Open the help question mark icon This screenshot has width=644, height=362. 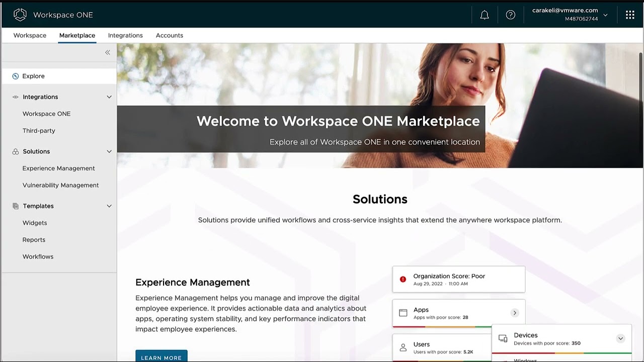pyautogui.click(x=511, y=15)
